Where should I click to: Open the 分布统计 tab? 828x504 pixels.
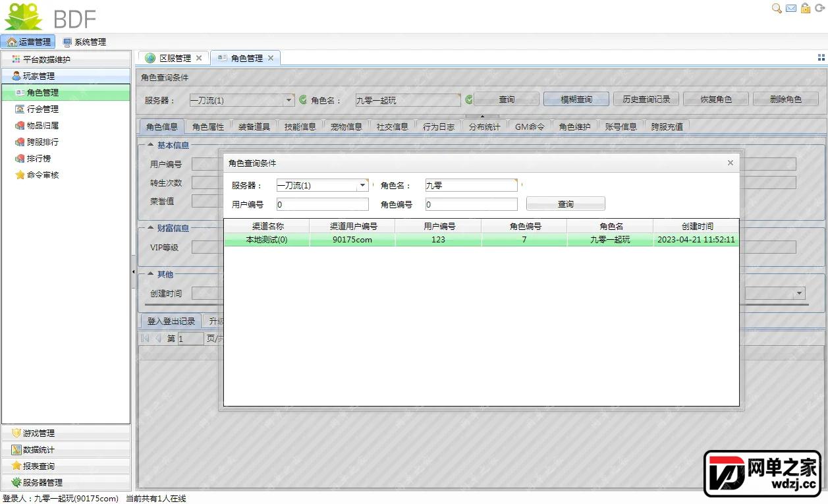pyautogui.click(x=485, y=126)
